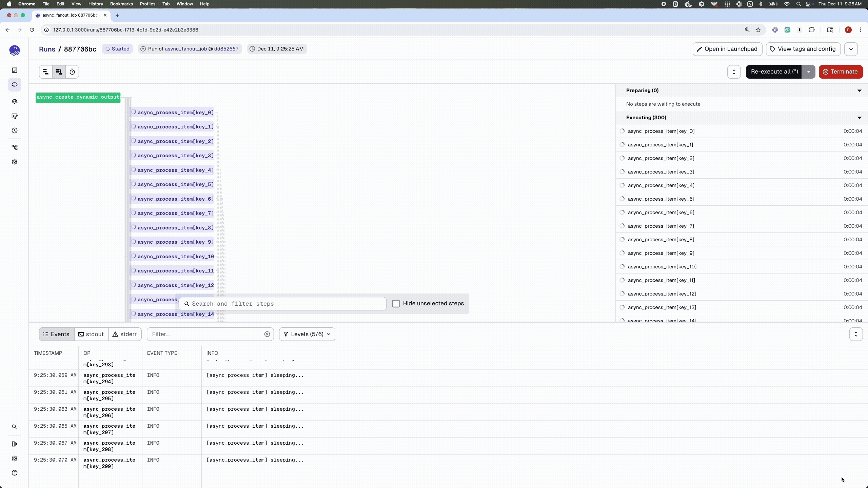
Task: Open the lineage graph sidebar icon
Action: [x=14, y=147]
